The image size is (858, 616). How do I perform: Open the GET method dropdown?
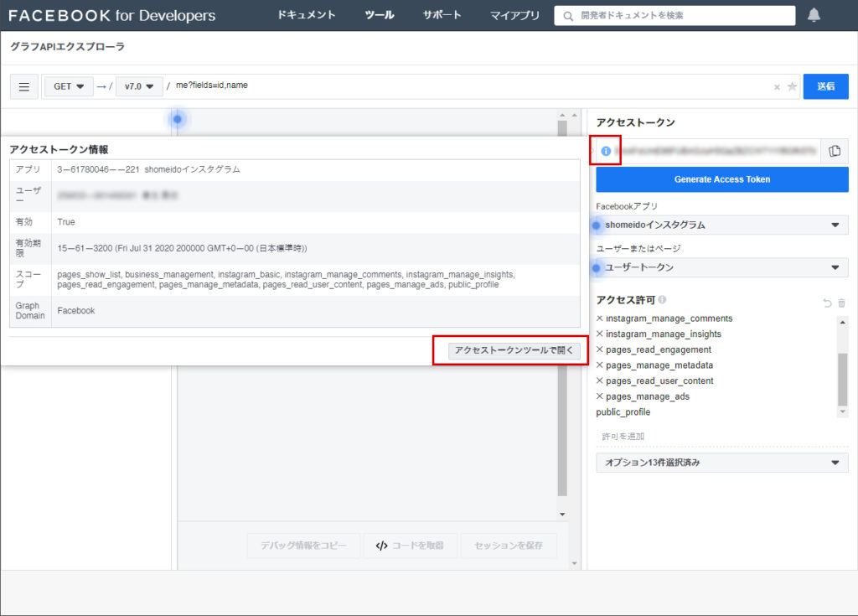pos(69,86)
